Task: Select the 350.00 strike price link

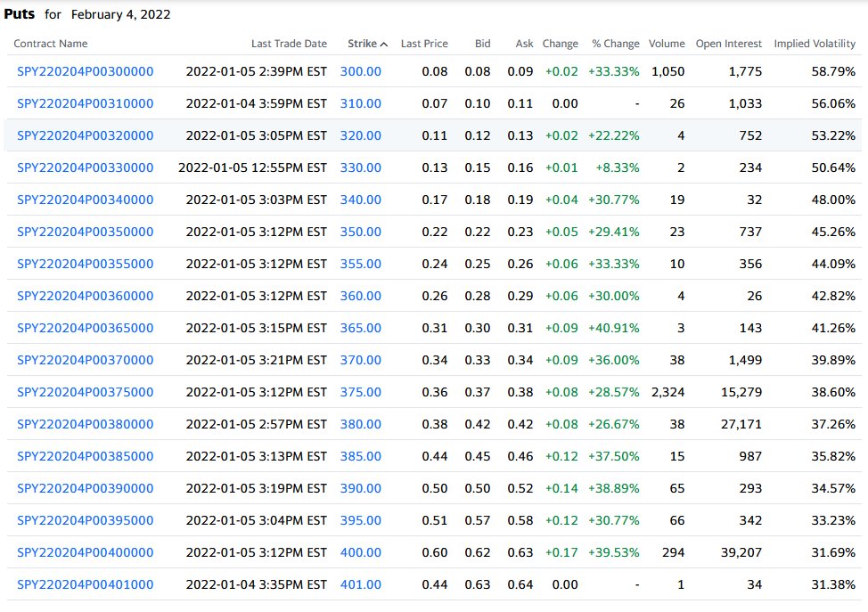Action: pyautogui.click(x=360, y=232)
